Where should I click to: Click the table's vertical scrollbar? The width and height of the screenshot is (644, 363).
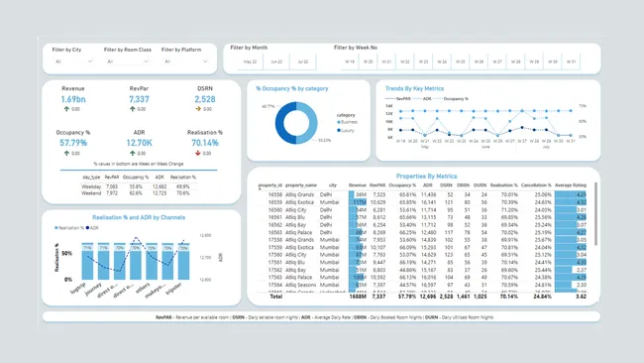coord(595,214)
